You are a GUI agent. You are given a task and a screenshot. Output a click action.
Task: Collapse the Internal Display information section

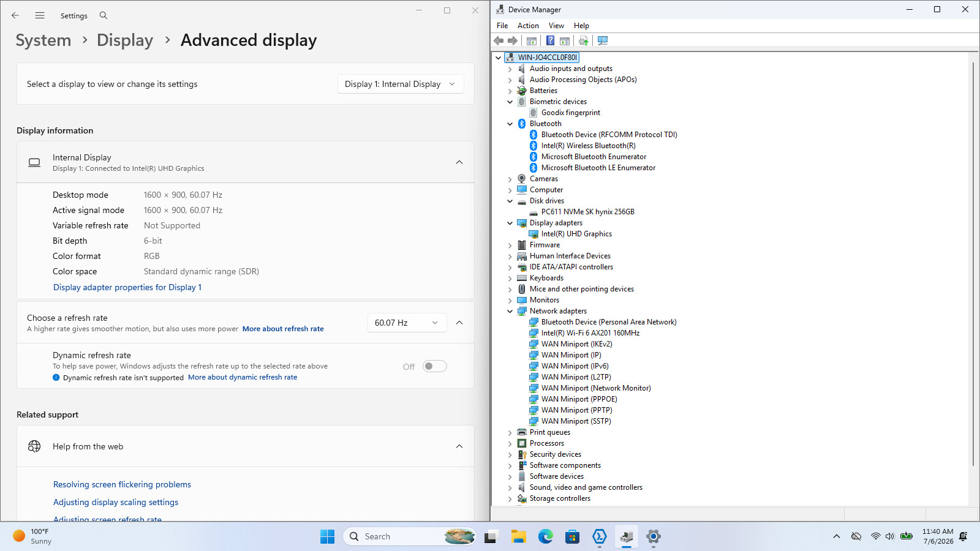459,162
